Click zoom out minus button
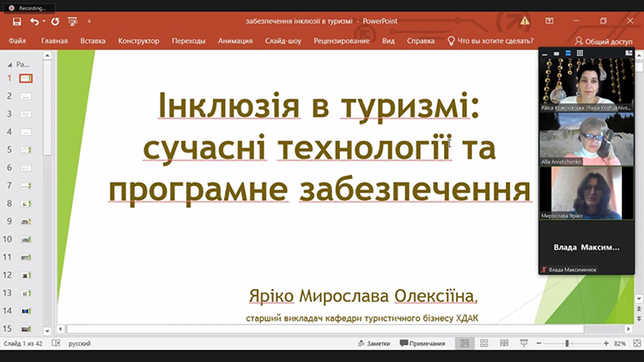644x362 pixels. coord(539,343)
